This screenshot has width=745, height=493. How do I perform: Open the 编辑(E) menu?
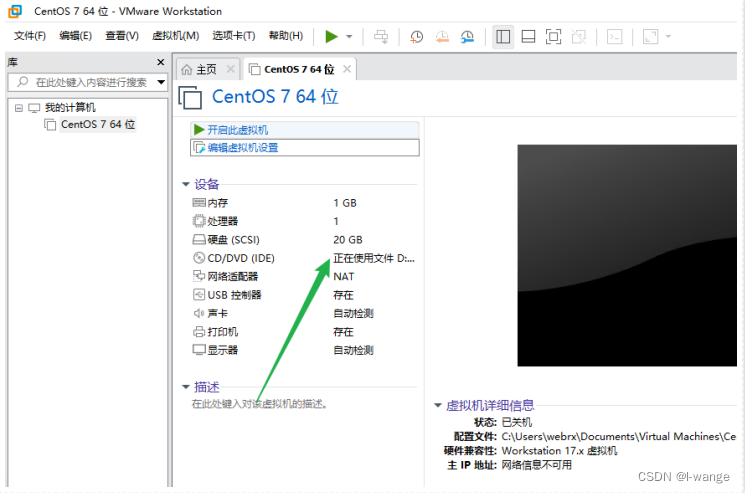(76, 36)
